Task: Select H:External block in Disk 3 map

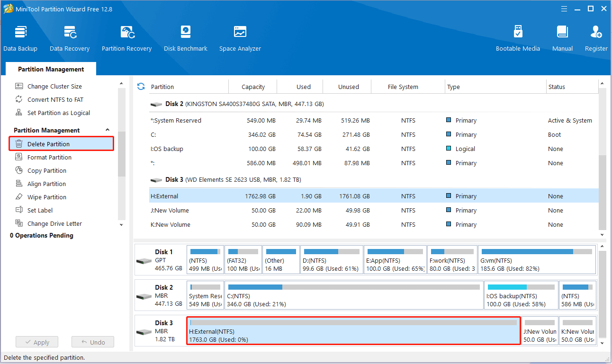Action: click(353, 330)
